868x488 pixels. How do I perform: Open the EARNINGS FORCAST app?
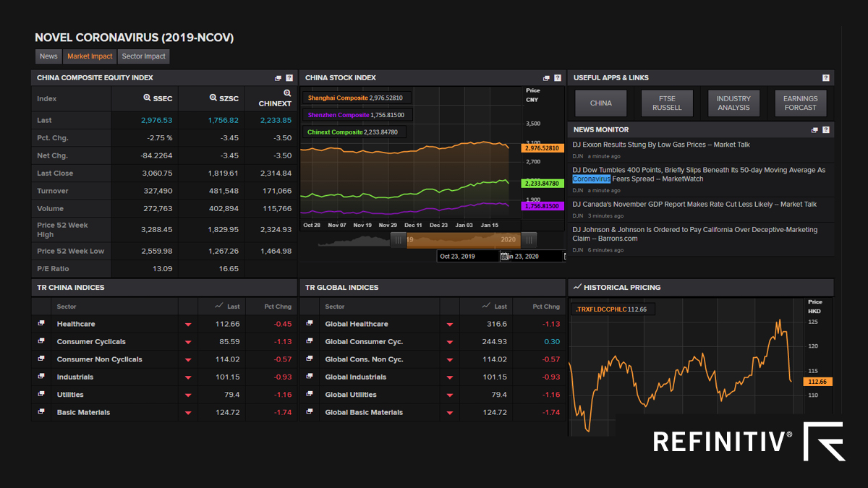[x=800, y=103]
